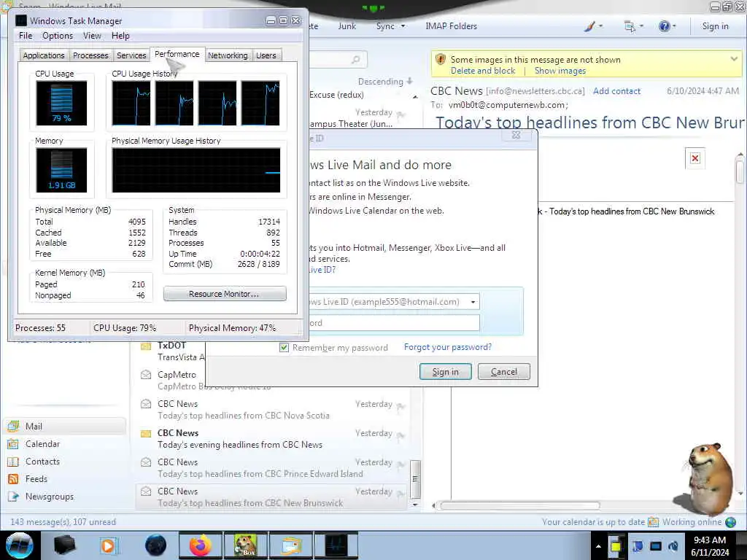This screenshot has height=560, width=747.
Task: Select CBC News New Brunswick message
Action: pos(271,497)
